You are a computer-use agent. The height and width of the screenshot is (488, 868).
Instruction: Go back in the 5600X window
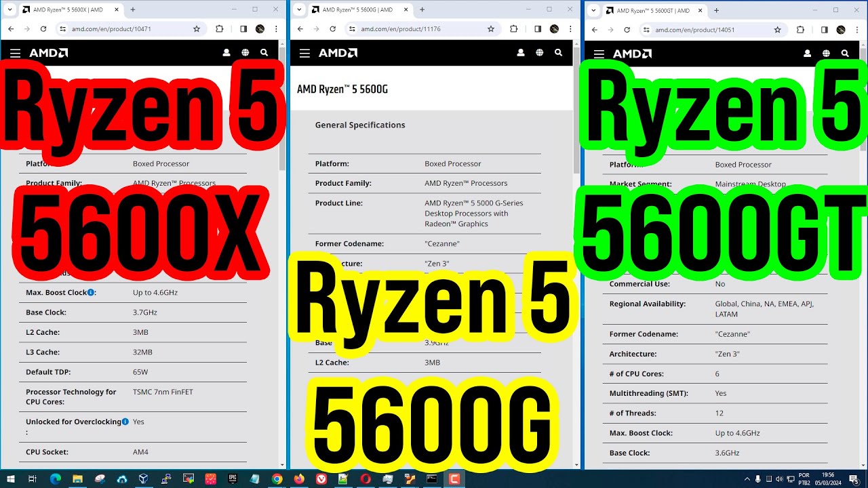tap(11, 29)
